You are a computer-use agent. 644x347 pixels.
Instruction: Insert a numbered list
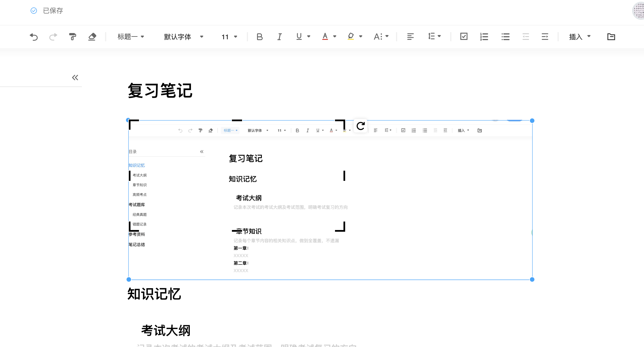tap(484, 37)
